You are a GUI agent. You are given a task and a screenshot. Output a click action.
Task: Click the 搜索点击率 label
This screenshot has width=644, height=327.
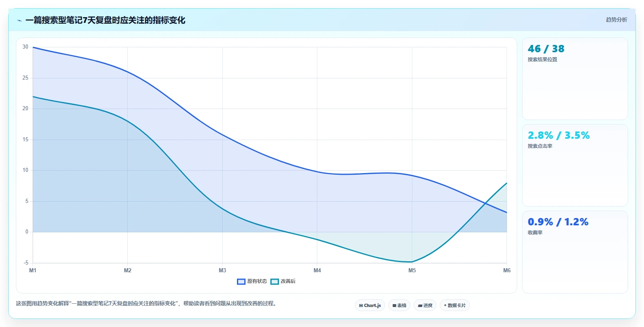click(x=540, y=146)
